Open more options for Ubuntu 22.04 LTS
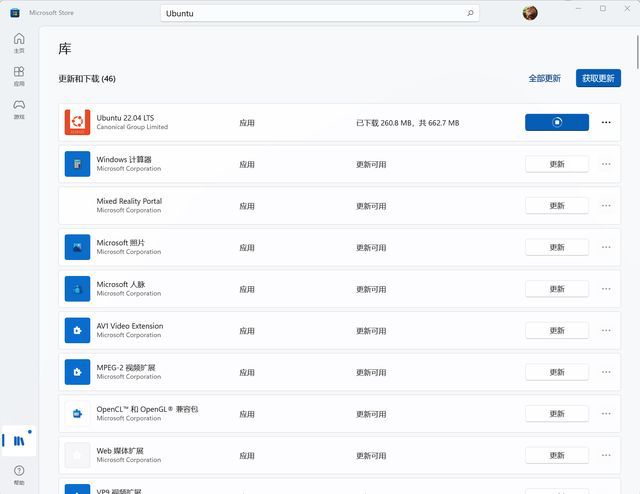This screenshot has height=494, width=640. pos(606,122)
